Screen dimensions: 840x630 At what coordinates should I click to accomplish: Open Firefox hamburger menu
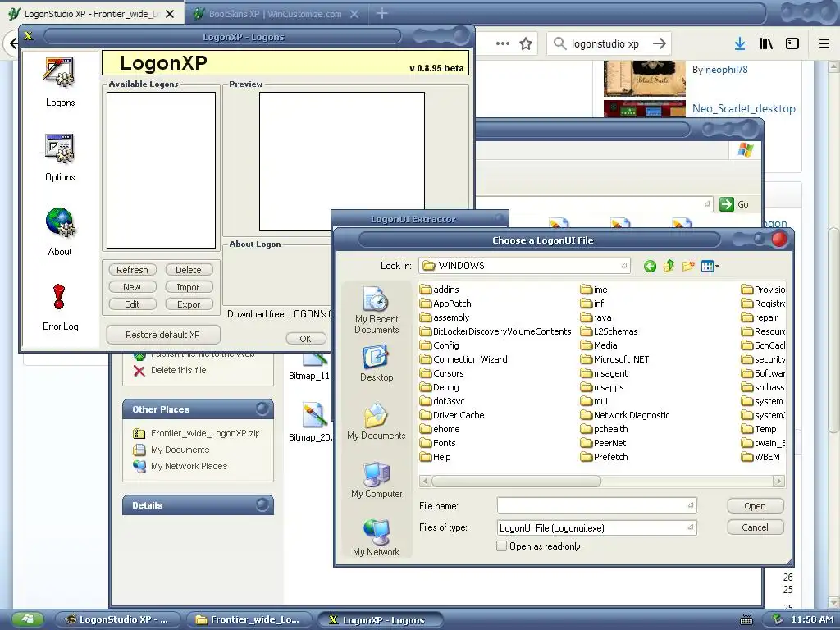tap(824, 44)
